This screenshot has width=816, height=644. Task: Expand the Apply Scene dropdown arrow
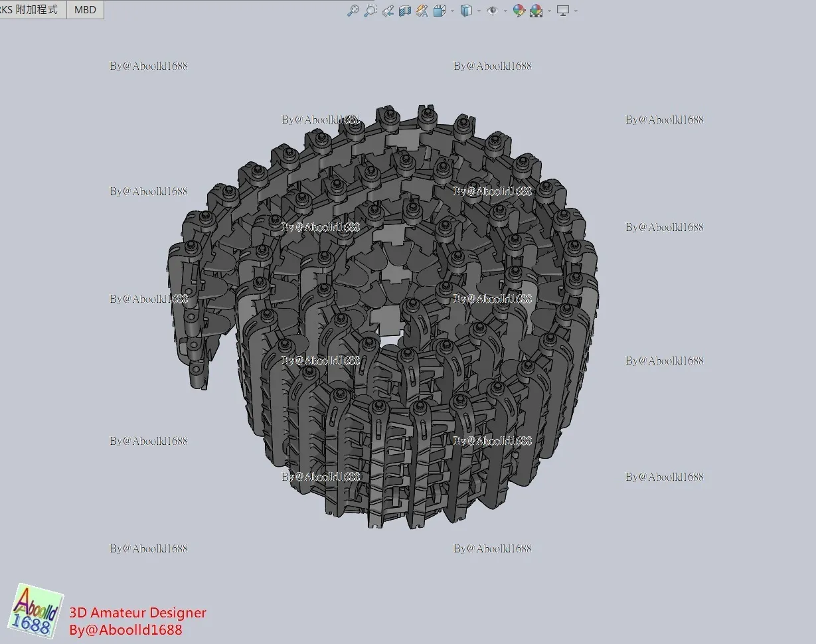coord(548,11)
